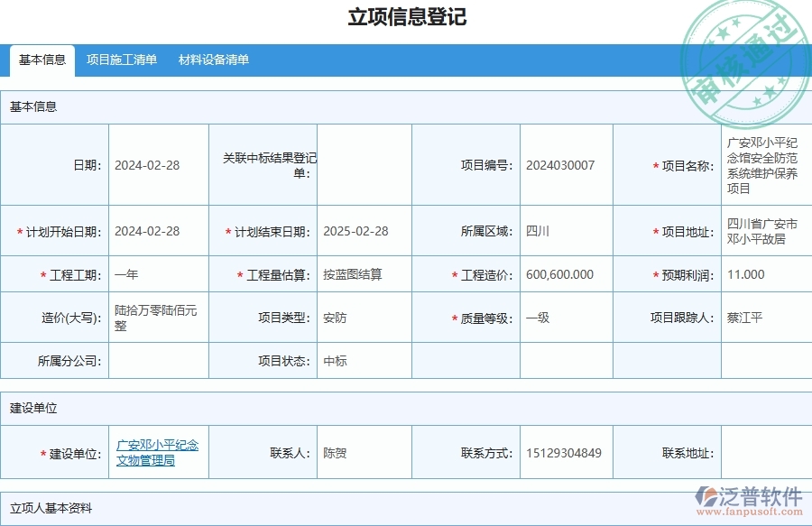Click the 项目跟踪人 蔡江平 cell
Viewport: 812px width, 526px height.
[x=766, y=318]
